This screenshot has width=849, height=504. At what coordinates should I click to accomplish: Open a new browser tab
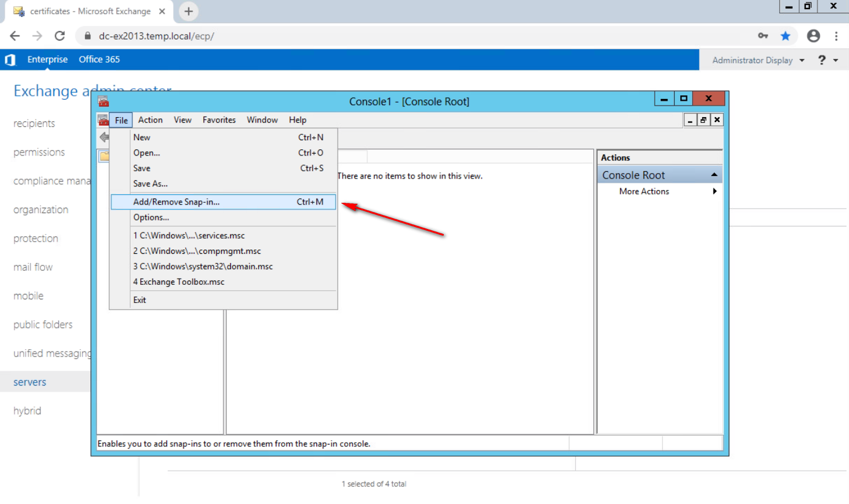pyautogui.click(x=188, y=12)
